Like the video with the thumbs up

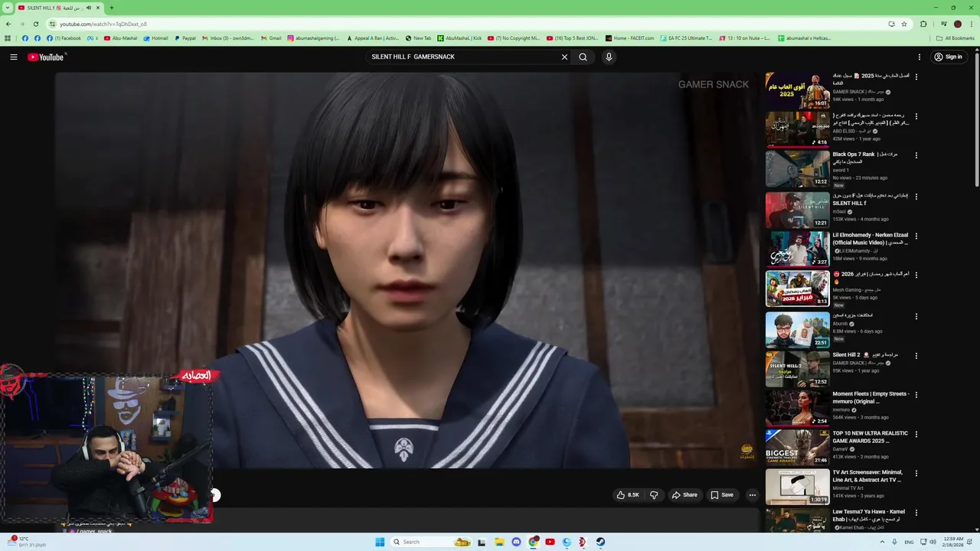628,495
